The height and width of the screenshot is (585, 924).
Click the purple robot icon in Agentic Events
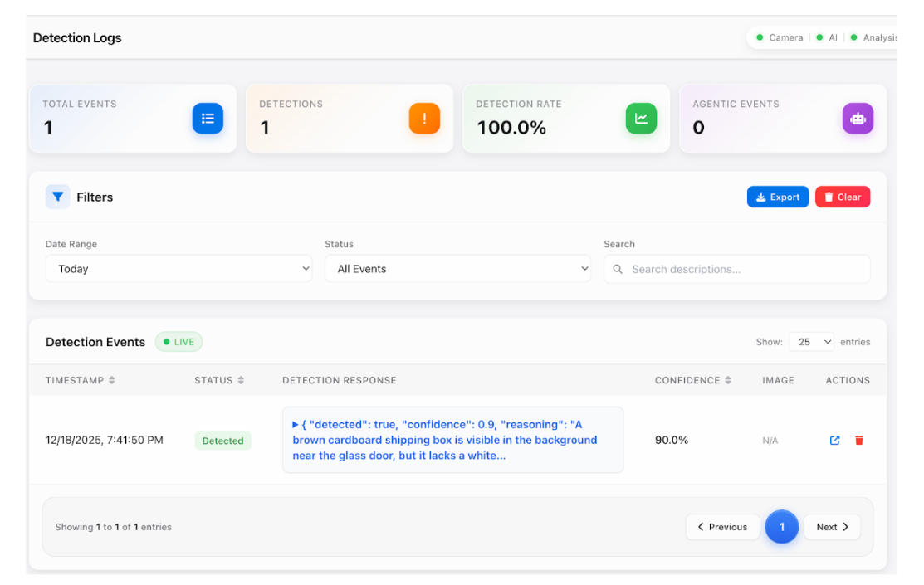click(858, 119)
